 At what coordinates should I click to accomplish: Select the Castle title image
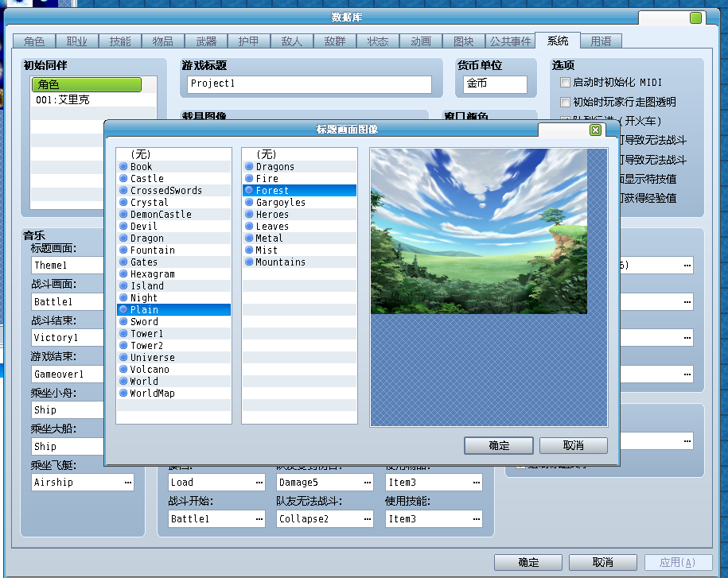click(173, 179)
